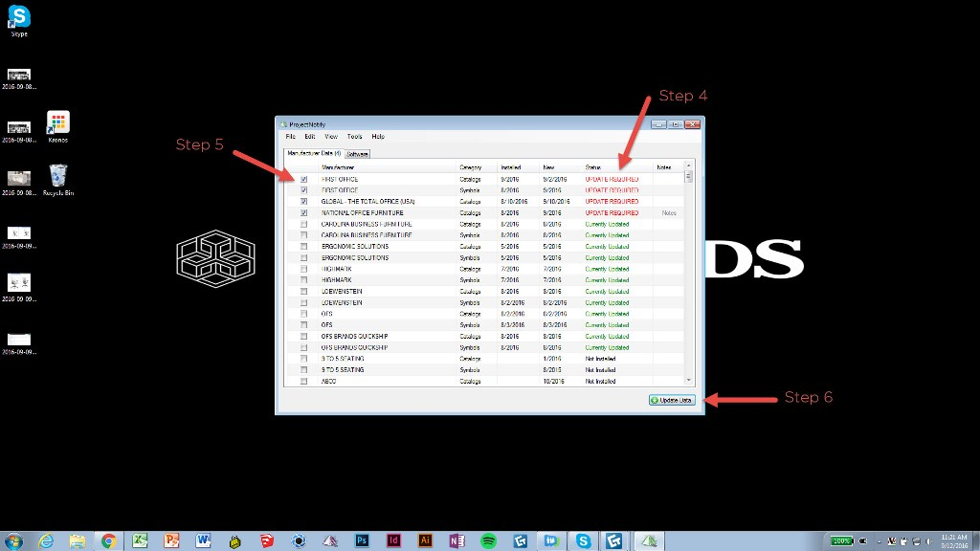Select LOEWENSTEIN Catalogs manufacturer name
The width and height of the screenshot is (980, 551).
coord(342,292)
